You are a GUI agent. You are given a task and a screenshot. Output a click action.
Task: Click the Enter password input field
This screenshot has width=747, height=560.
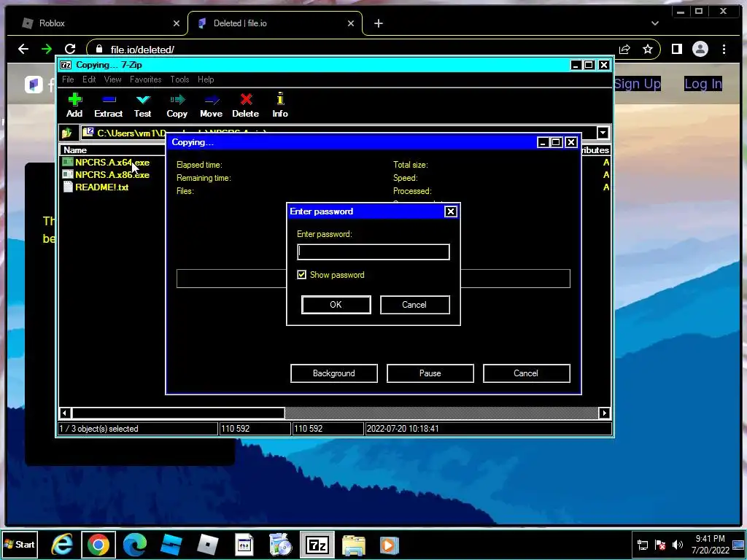click(x=373, y=252)
